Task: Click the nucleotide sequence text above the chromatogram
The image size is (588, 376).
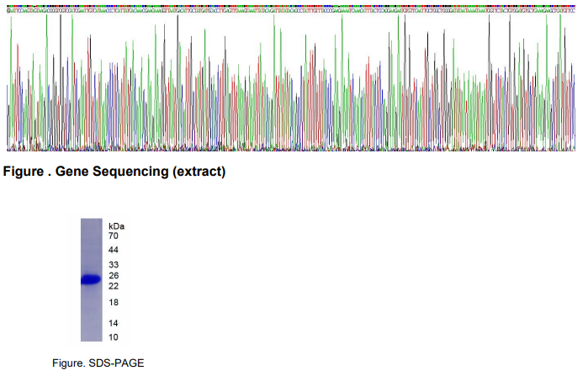Action: coord(291,11)
